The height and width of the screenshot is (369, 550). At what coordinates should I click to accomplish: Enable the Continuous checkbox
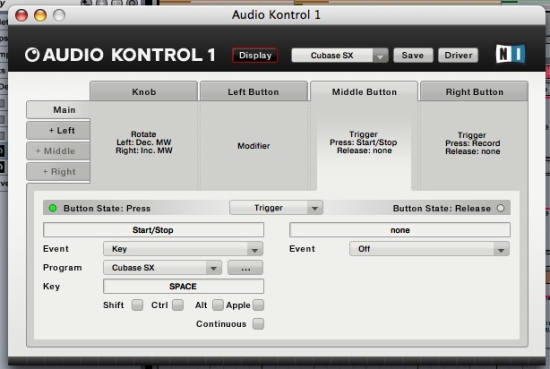pyautogui.click(x=258, y=324)
